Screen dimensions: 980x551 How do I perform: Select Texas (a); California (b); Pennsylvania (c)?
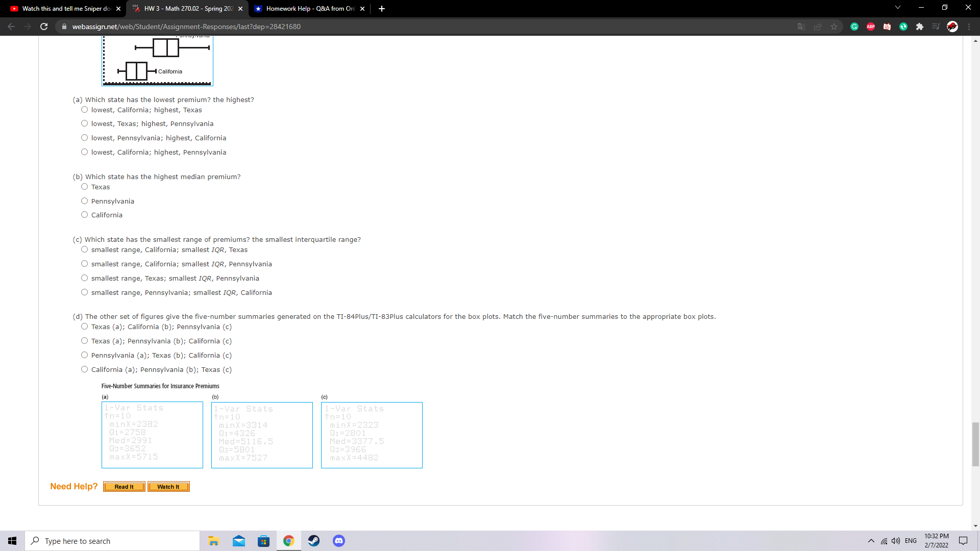[x=84, y=326]
